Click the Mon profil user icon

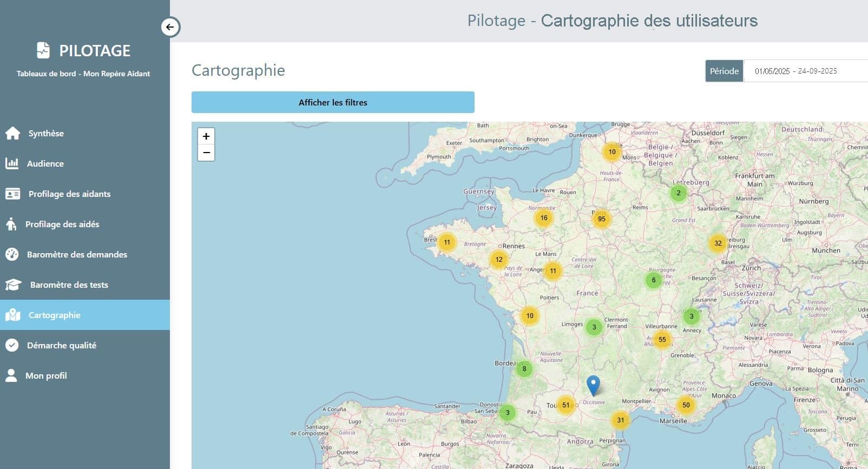click(x=11, y=375)
